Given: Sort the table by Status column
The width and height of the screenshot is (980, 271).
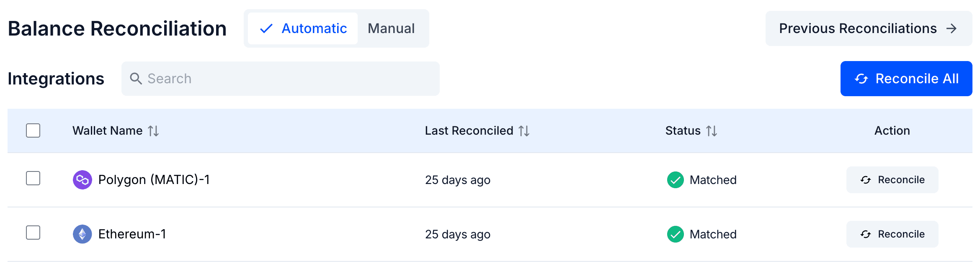Looking at the screenshot, I should click(712, 130).
